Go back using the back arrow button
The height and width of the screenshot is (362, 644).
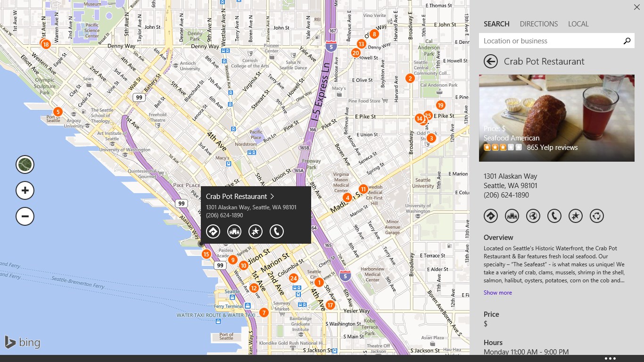[490, 61]
